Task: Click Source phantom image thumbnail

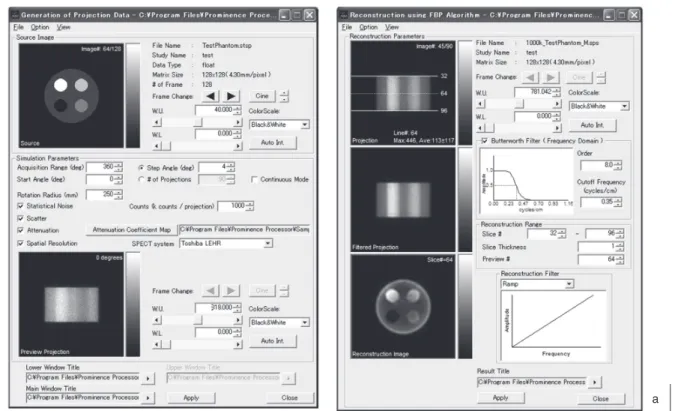Action: tap(71, 96)
